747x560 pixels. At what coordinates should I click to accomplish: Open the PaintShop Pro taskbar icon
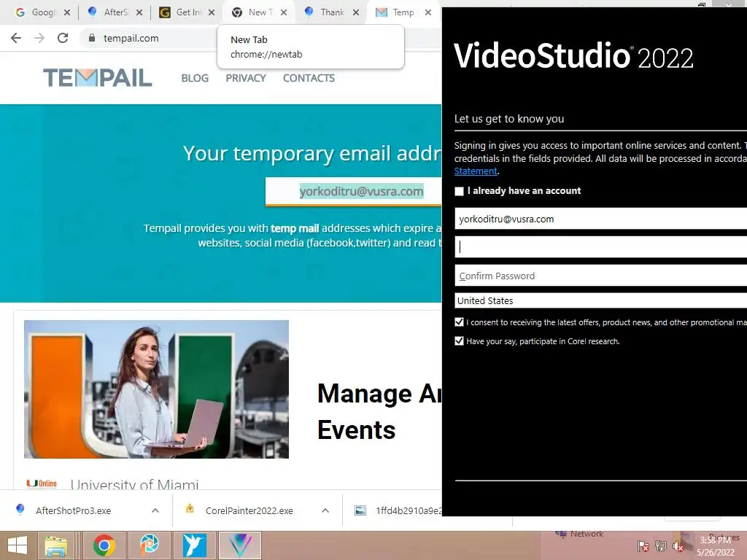click(149, 545)
